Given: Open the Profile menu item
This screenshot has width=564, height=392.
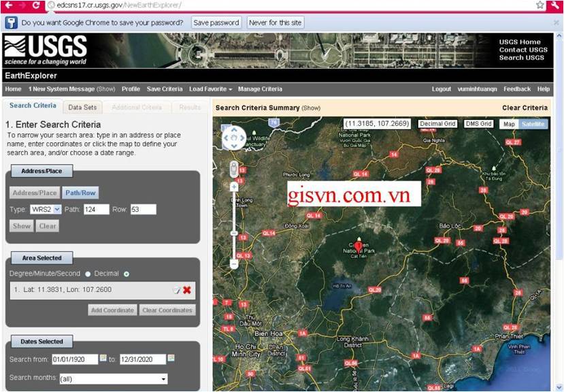Looking at the screenshot, I should pos(131,89).
